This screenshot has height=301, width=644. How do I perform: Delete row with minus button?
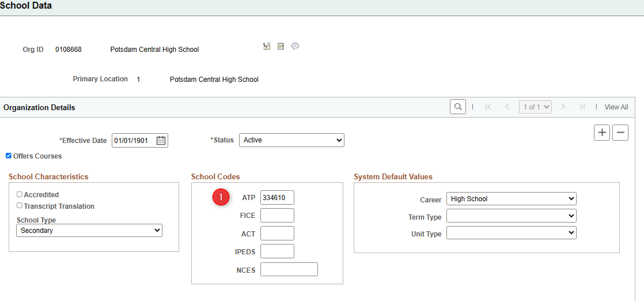point(620,133)
